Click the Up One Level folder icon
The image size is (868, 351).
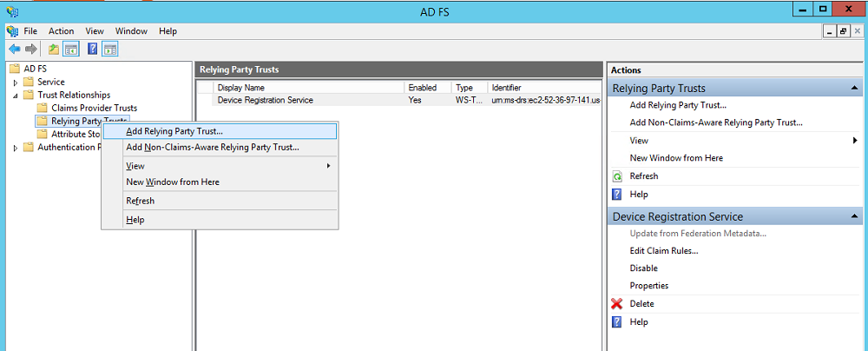click(54, 49)
